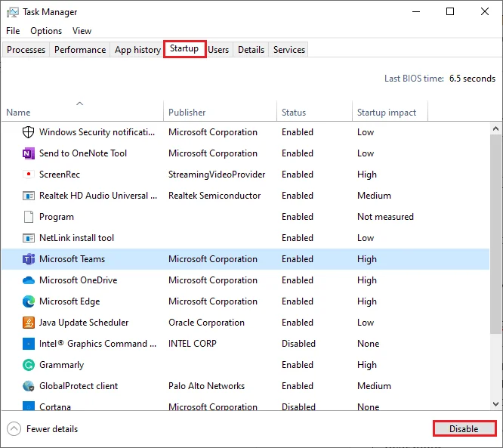Open the View menu

[x=82, y=31]
